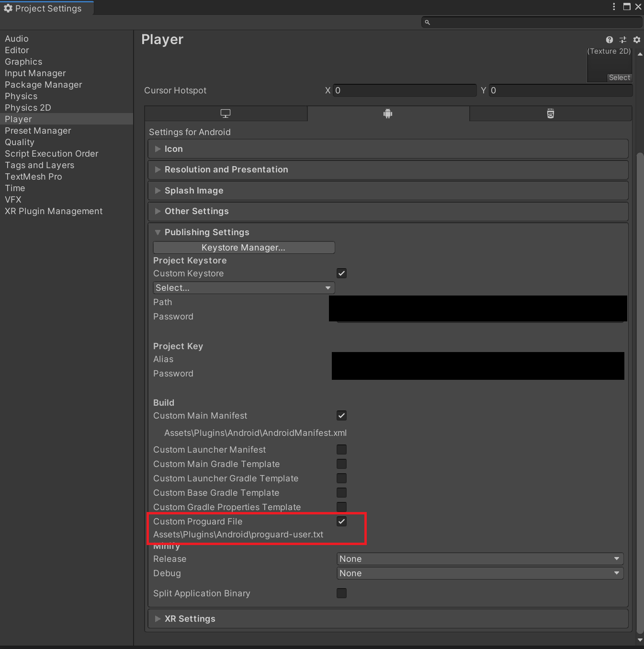Viewport: 644px width, 649px height.
Task: Open the Minify Release dropdown
Action: point(479,558)
